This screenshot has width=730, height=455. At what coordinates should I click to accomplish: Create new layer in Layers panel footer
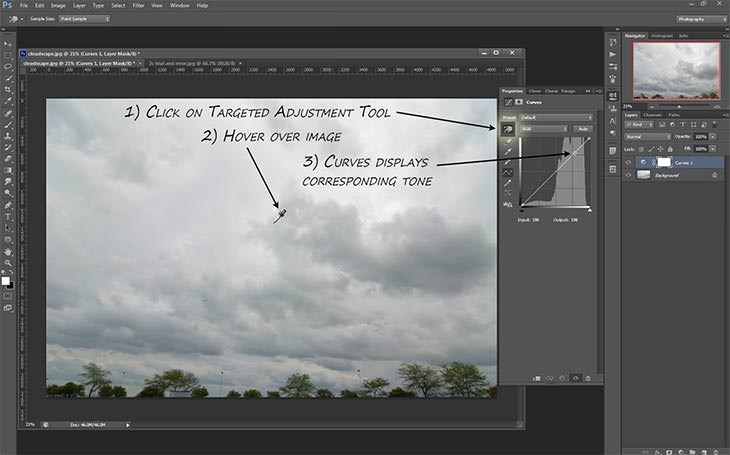tap(704, 452)
